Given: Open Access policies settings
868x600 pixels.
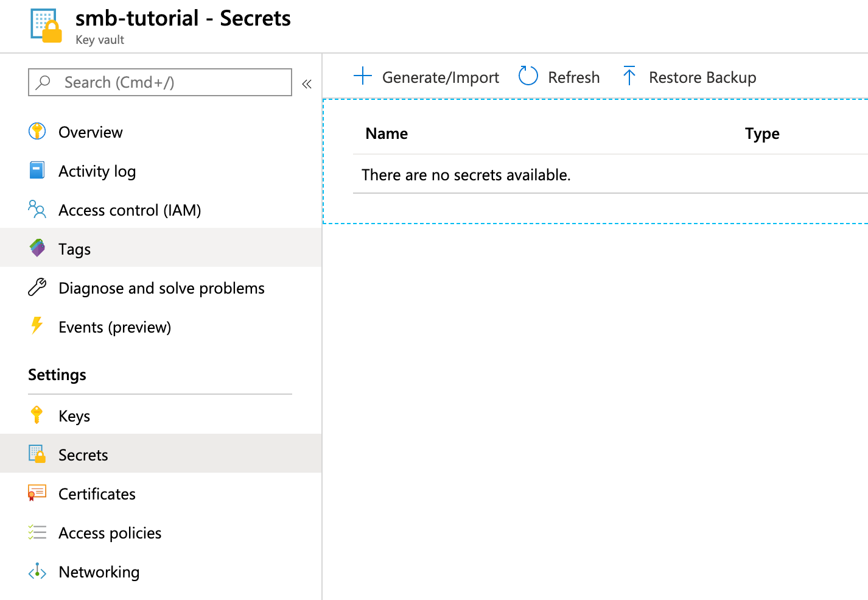Looking at the screenshot, I should click(x=161, y=533).
